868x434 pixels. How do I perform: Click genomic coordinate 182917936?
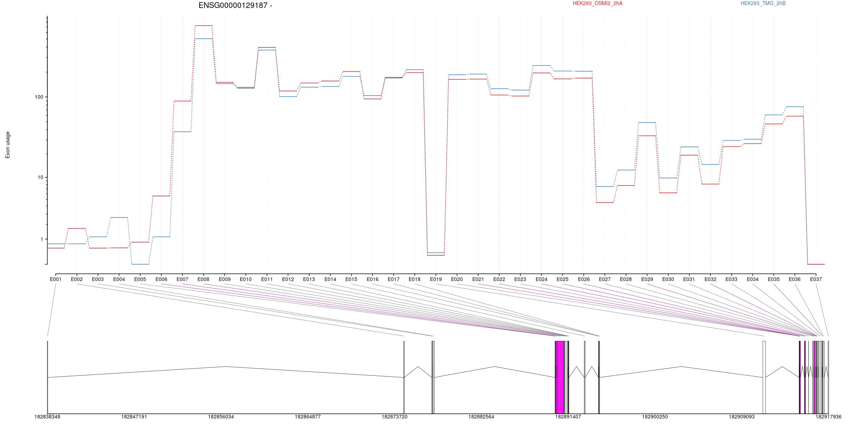pos(829,417)
